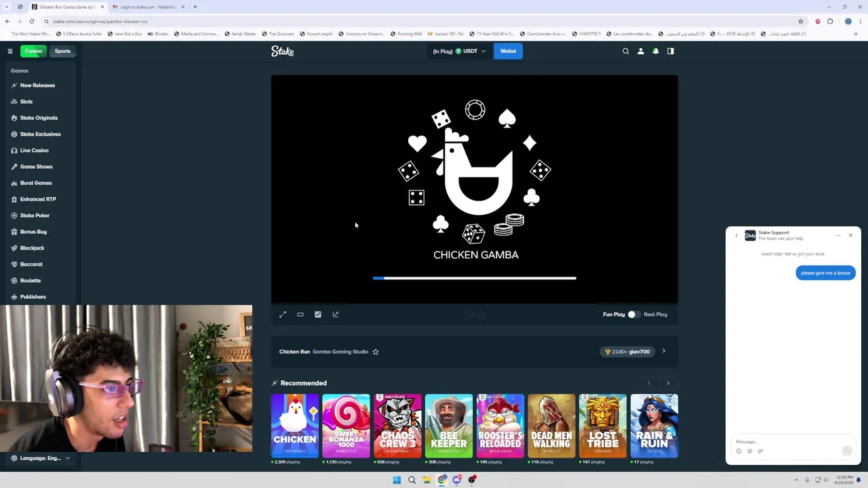Select the Fun Play label
This screenshot has width=868, height=488.
614,314
